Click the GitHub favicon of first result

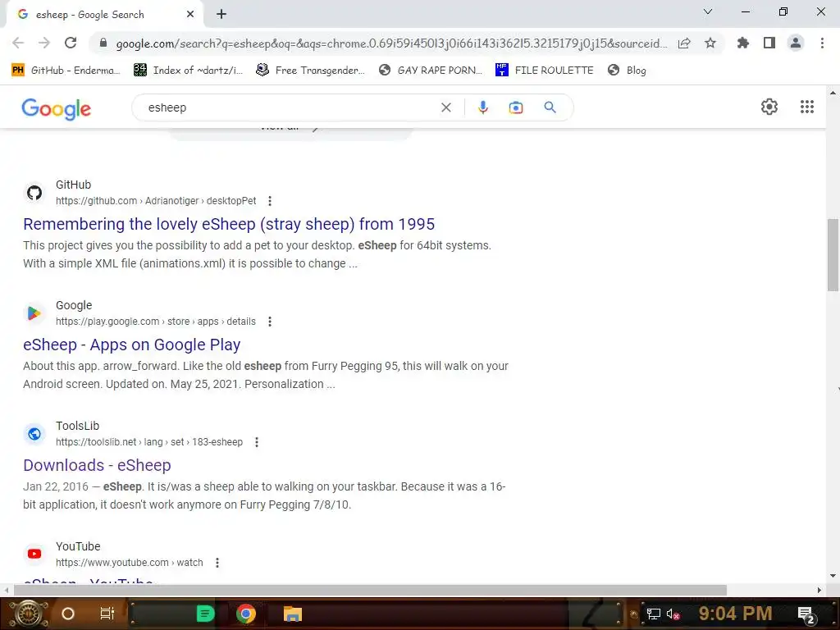(x=34, y=193)
